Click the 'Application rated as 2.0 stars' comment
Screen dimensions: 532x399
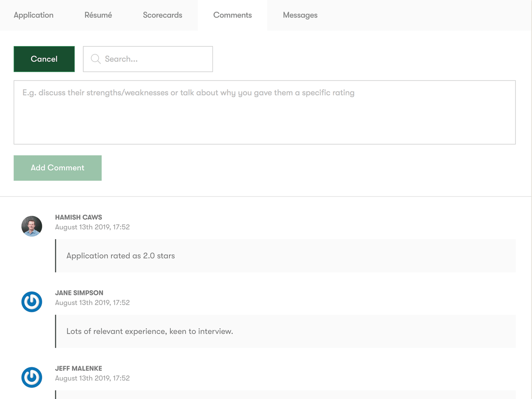pos(120,256)
